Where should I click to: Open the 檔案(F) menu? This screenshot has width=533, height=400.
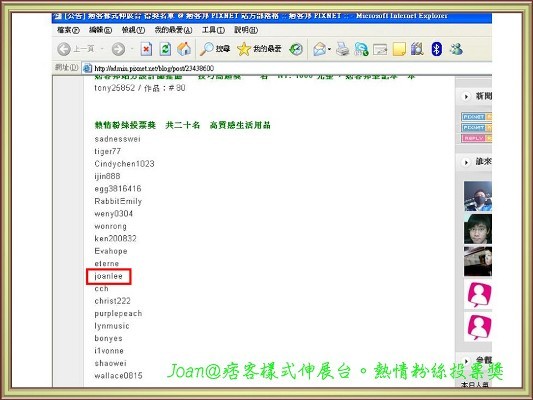pyautogui.click(x=68, y=30)
